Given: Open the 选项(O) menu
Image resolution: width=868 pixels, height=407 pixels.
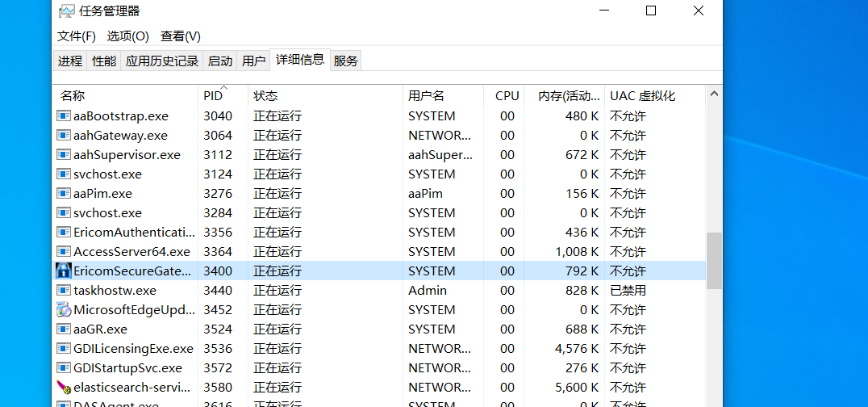Looking at the screenshot, I should [x=128, y=36].
